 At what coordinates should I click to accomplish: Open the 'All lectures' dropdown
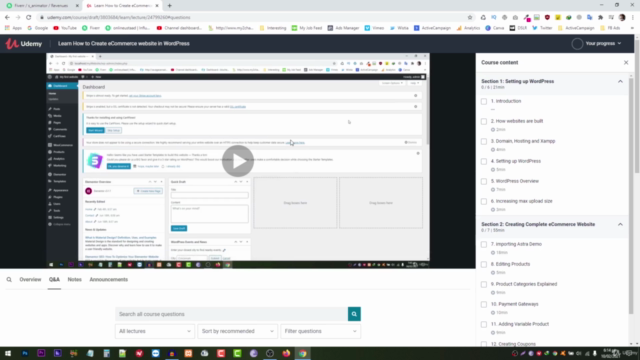[x=155, y=331]
